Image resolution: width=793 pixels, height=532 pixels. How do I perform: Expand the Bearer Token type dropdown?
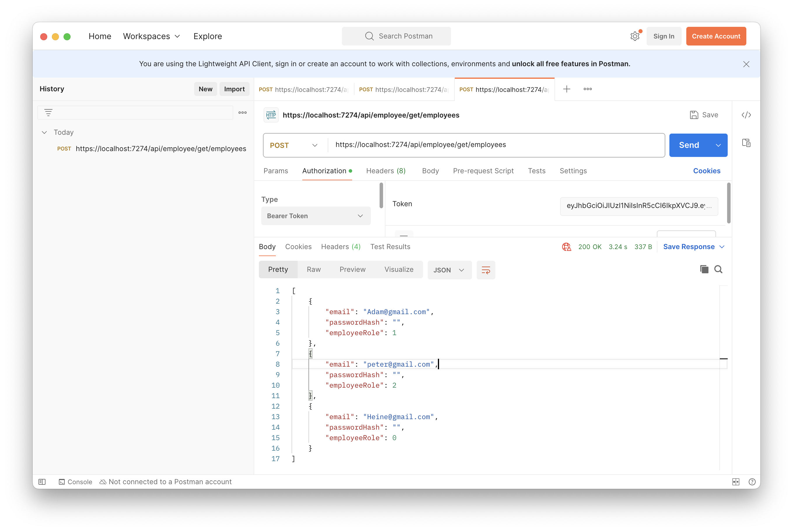coord(315,216)
